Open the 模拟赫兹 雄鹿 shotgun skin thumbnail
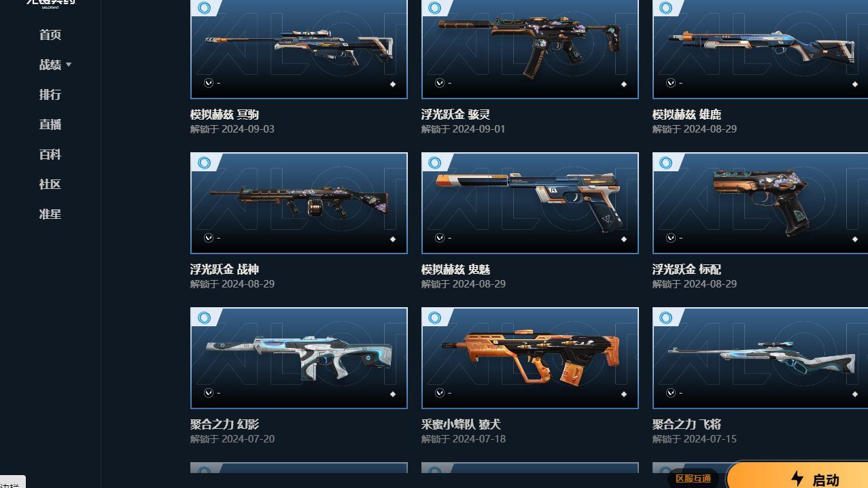Viewport: 868px width, 488px height. [760, 49]
